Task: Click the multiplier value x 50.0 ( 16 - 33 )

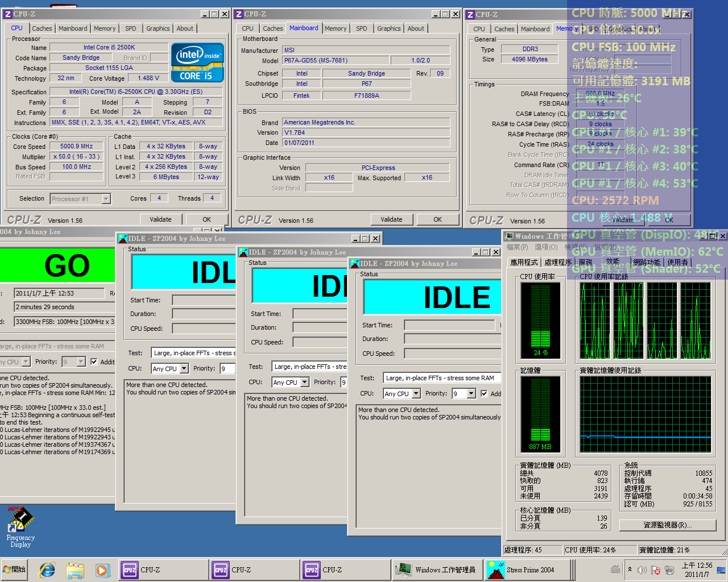Action: pyautogui.click(x=77, y=156)
